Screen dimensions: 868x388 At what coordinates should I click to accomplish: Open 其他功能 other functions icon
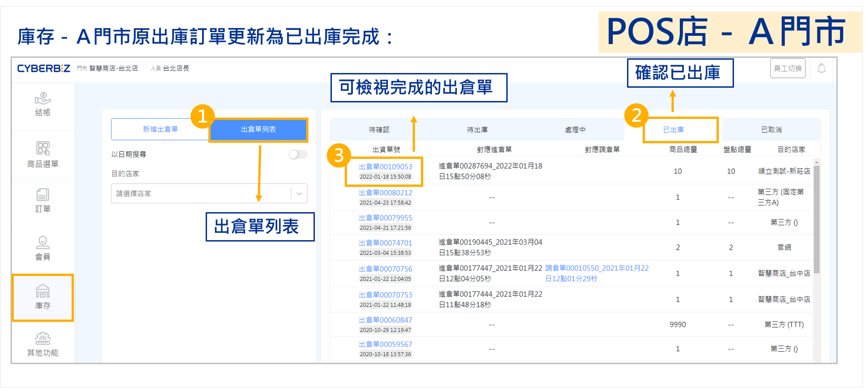(x=43, y=344)
